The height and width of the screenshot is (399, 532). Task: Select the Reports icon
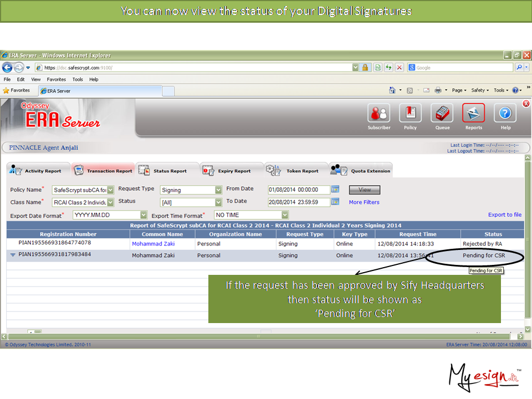(x=473, y=114)
